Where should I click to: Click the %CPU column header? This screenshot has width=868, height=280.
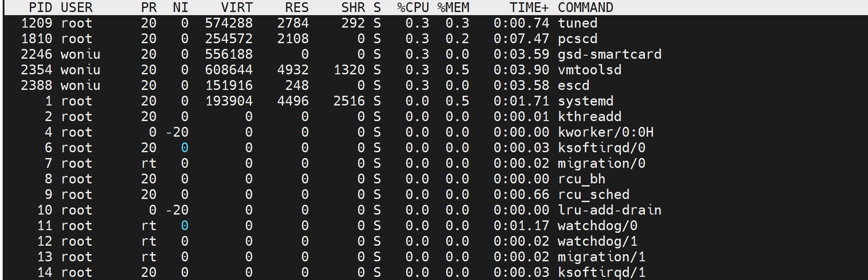[x=413, y=8]
